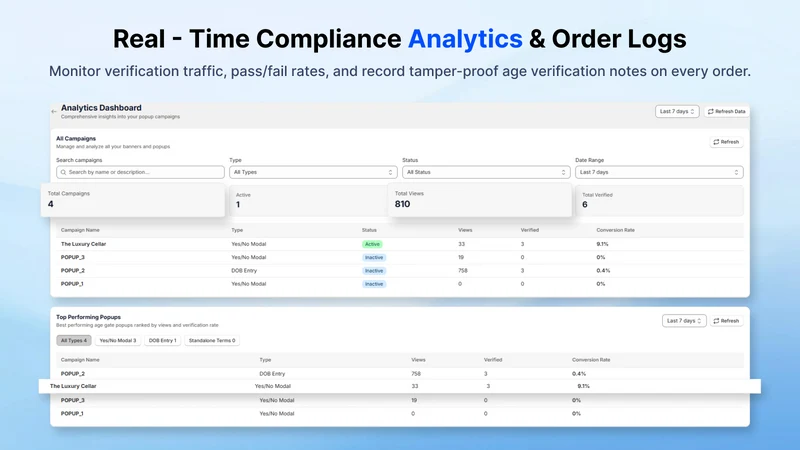Viewport: 800px width, 450px height.
Task: Click Refresh in Top Performing Popups panel
Action: coord(726,321)
